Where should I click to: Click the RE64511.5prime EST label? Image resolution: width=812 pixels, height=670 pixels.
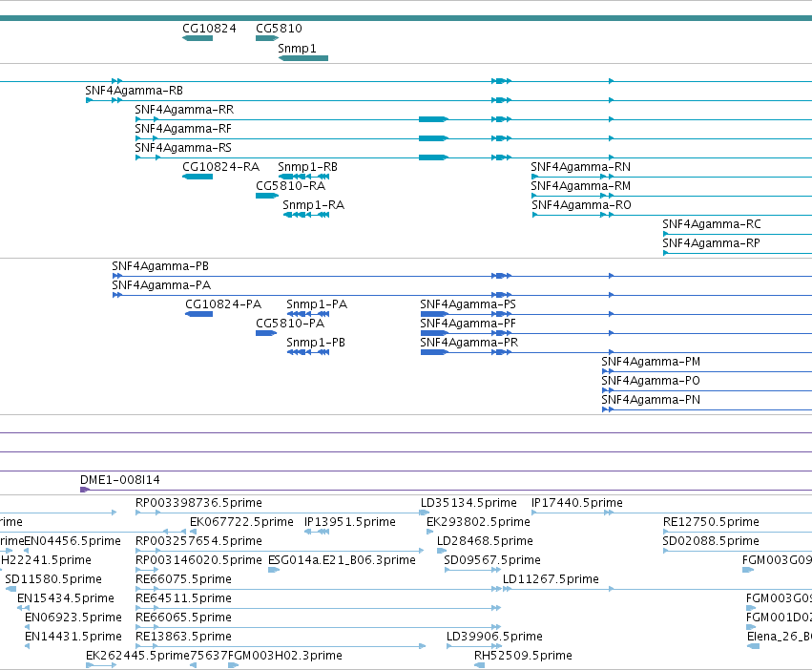pos(184,599)
